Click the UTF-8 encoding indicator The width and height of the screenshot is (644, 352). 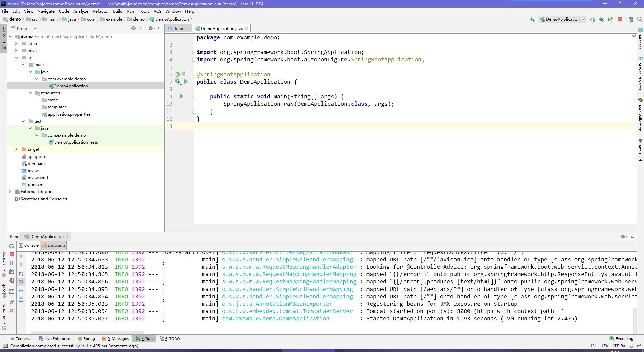[x=618, y=346]
